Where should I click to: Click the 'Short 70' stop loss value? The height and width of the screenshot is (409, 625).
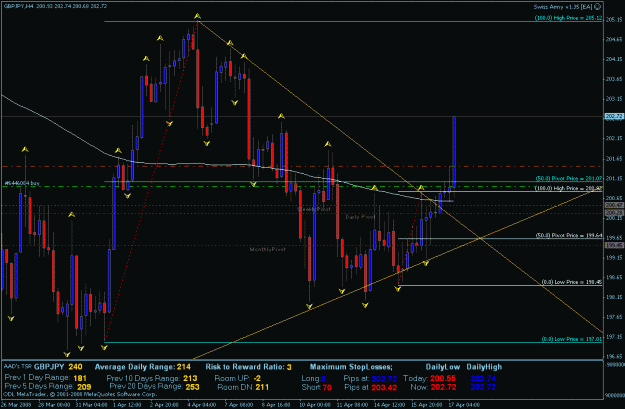[316, 387]
